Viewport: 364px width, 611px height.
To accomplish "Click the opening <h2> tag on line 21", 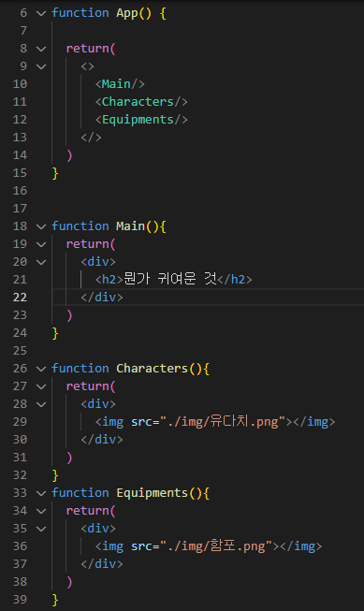I will [109, 280].
